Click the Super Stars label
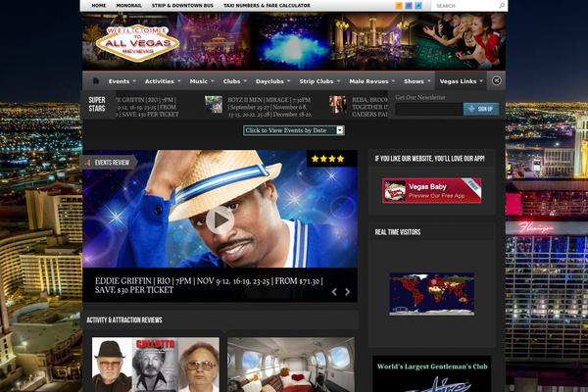 pos(97,104)
